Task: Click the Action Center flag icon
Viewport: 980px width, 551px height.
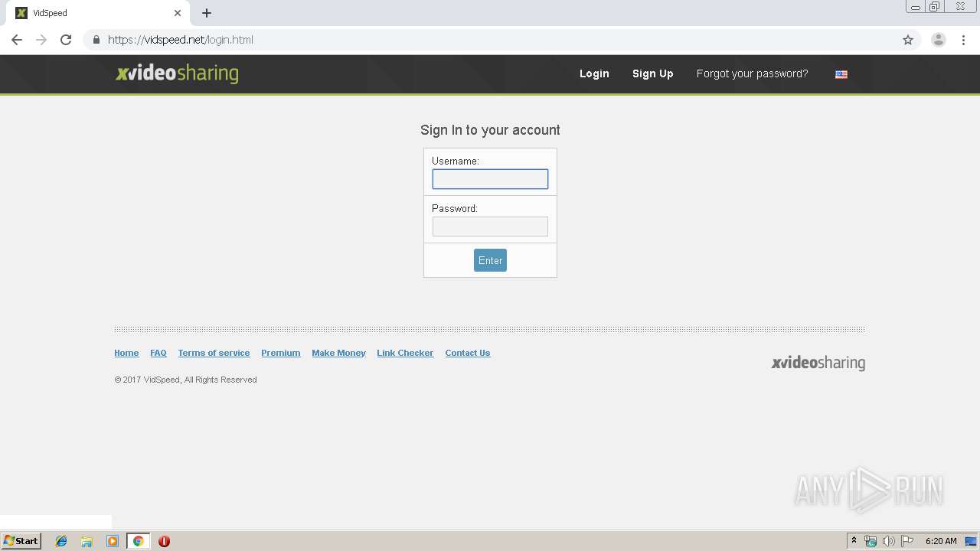Action: point(907,541)
